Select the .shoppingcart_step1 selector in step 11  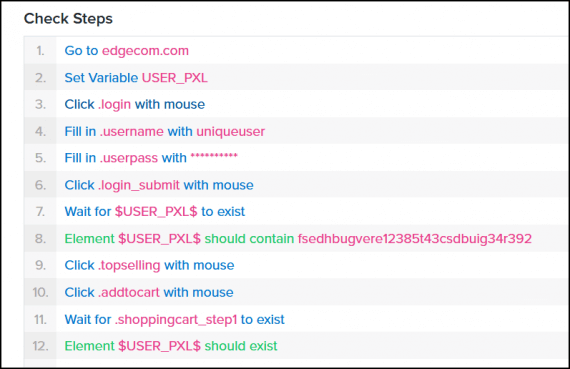(176, 320)
